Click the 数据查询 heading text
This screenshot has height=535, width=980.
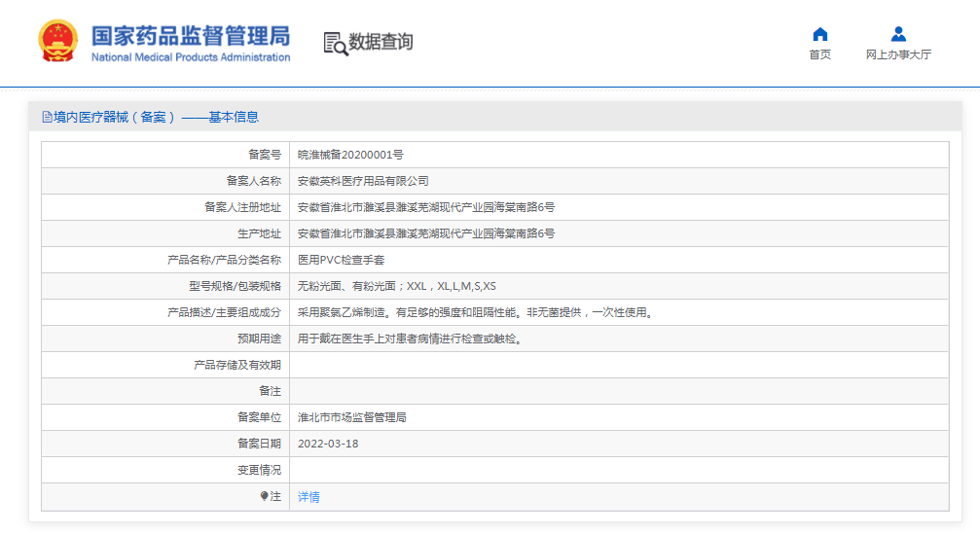(381, 42)
